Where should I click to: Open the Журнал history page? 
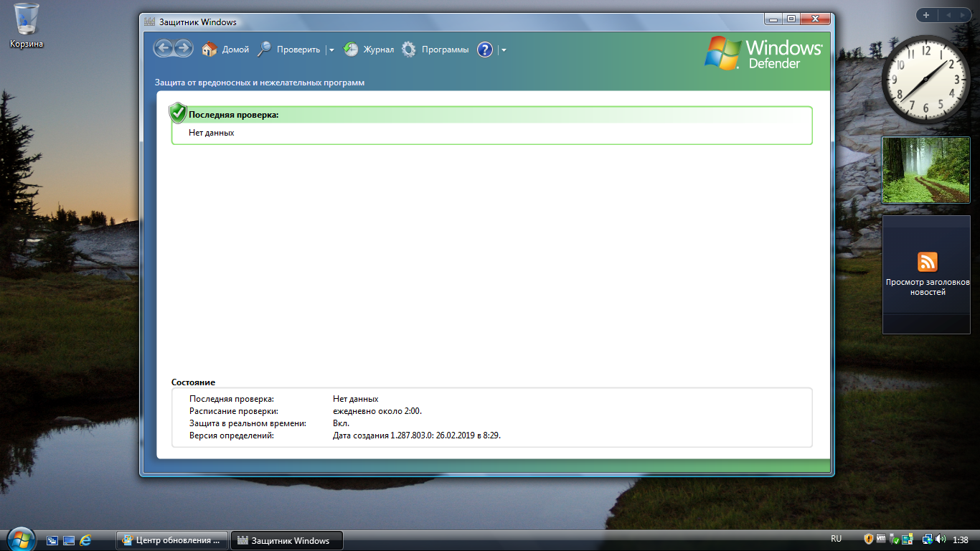[x=369, y=50]
